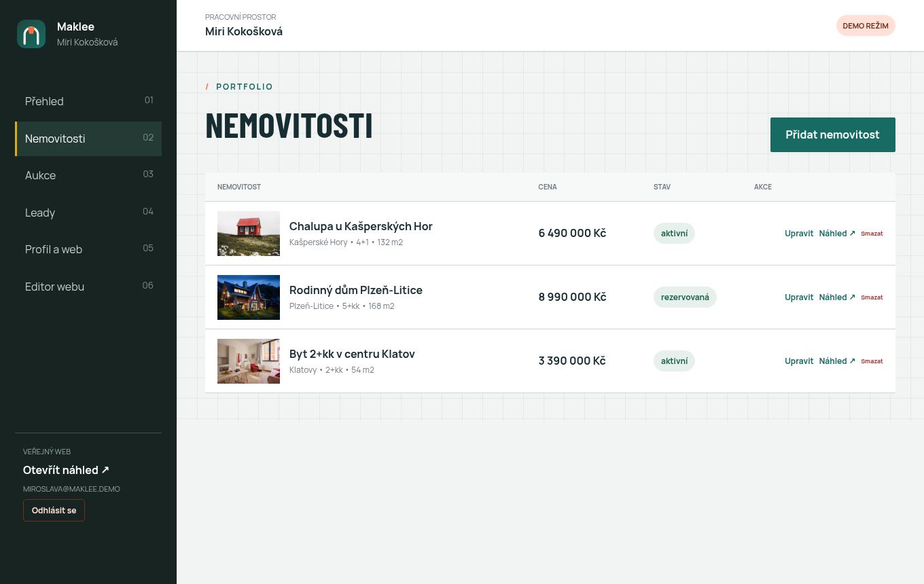The image size is (924, 584).
Task: Click Miri Kokošková in the top header
Action: (x=244, y=31)
